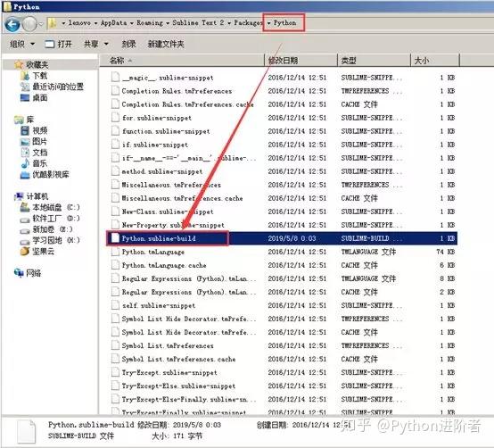The image size is (494, 448).
Task: Open 组织 organize dropdown menu
Action: (22, 44)
